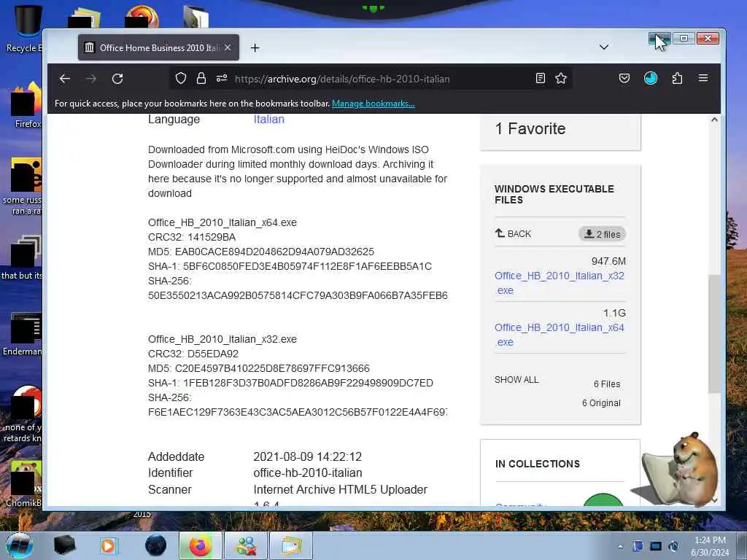Screen dimensions: 747x560
Task: Open the Firefox desktop shortcut
Action: click(x=27, y=104)
